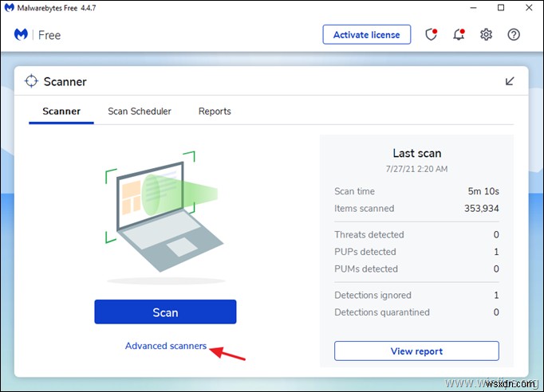544x392 pixels.
Task: Start a scan with the Scan button
Action: click(165, 312)
